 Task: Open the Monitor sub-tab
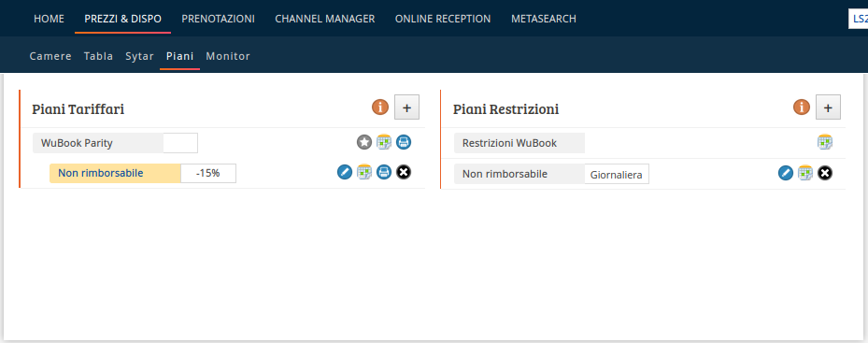[228, 56]
